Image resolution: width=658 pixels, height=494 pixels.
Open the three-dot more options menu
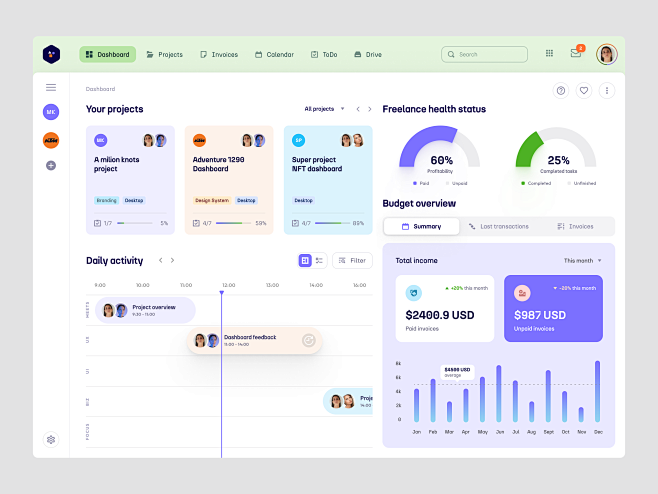click(606, 90)
